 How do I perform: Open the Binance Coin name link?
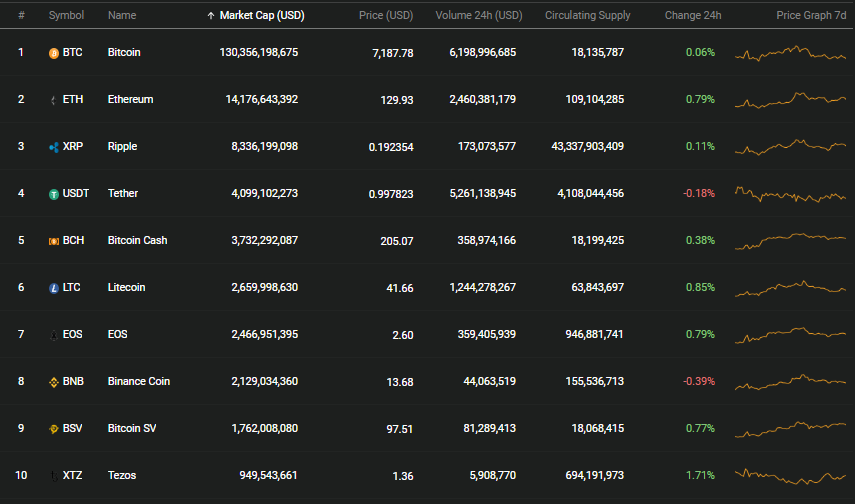(x=139, y=381)
